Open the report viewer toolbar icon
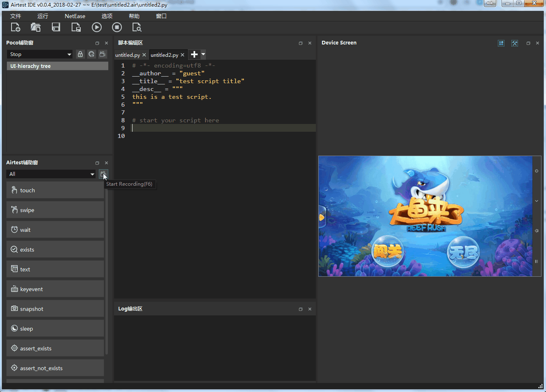Screen dimensions: 546x392 (x=137, y=27)
